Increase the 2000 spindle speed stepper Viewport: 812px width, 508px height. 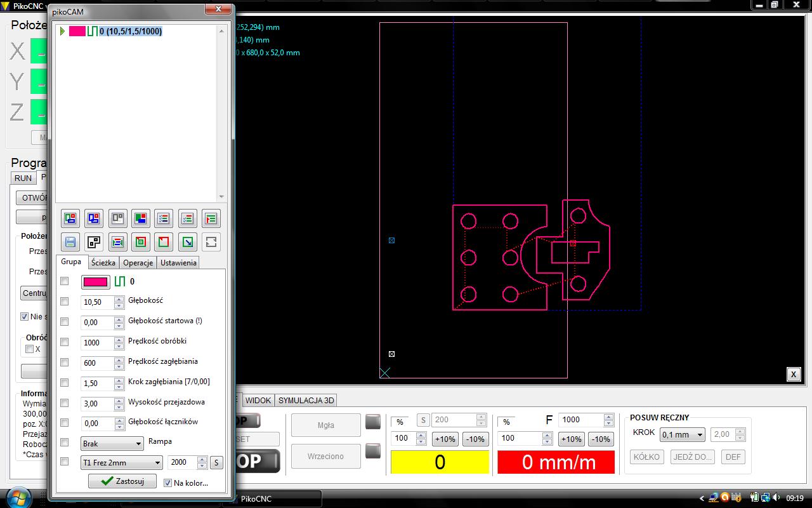coord(202,460)
